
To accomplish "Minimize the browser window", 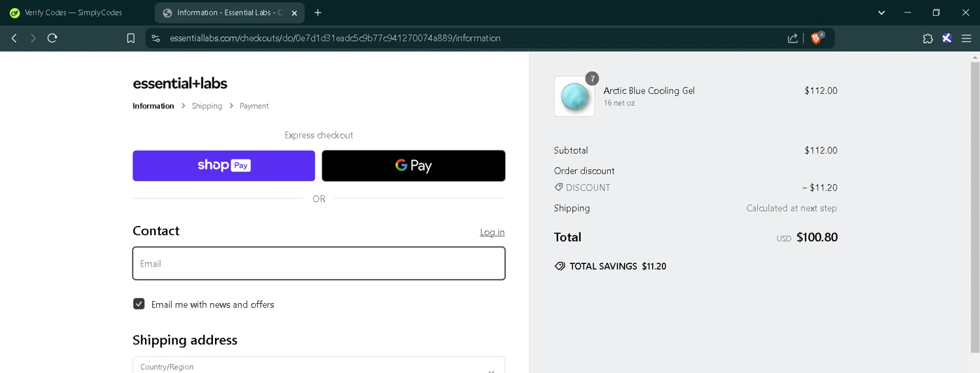I will [x=907, y=12].
